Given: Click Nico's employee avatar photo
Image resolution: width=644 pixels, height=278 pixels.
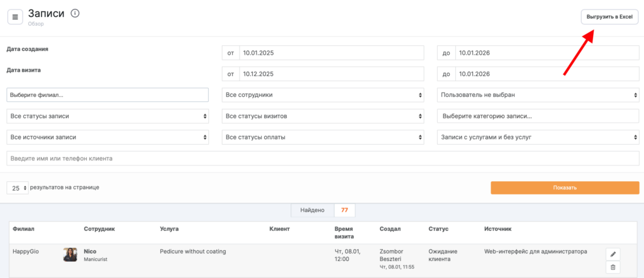Looking at the screenshot, I should [x=70, y=255].
